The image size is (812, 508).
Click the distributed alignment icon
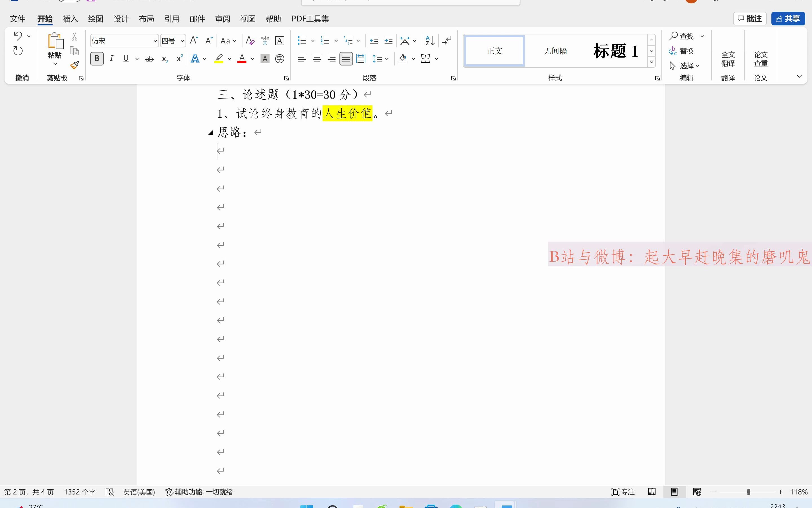361,59
